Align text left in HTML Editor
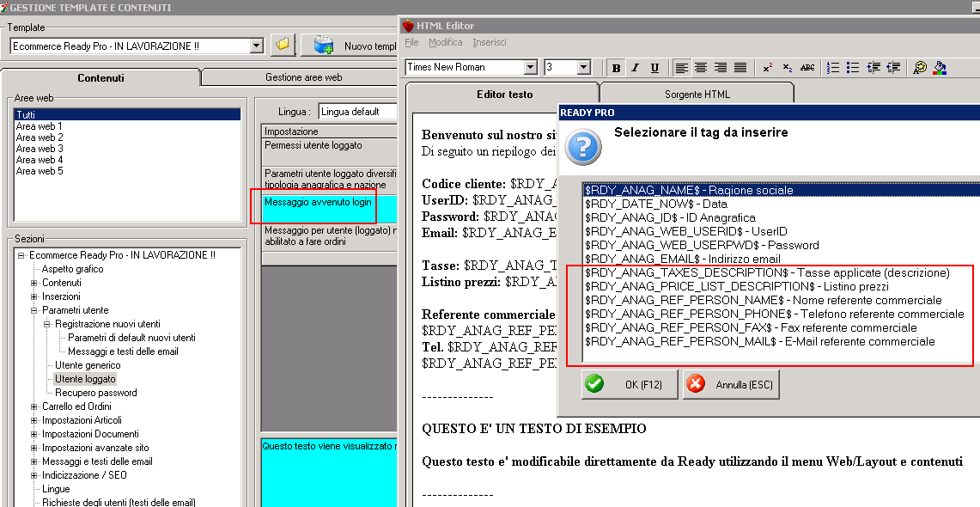This screenshot has width=980, height=507. click(x=682, y=68)
